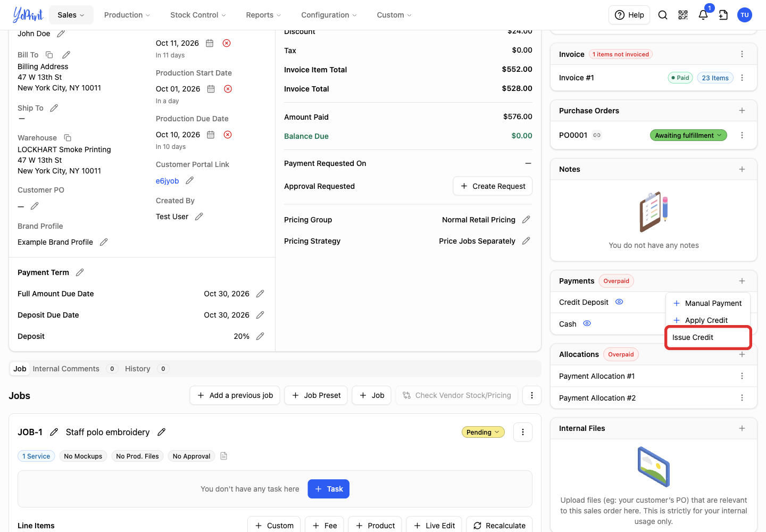
Task: Open the QR code scanner icon
Action: 683,15
